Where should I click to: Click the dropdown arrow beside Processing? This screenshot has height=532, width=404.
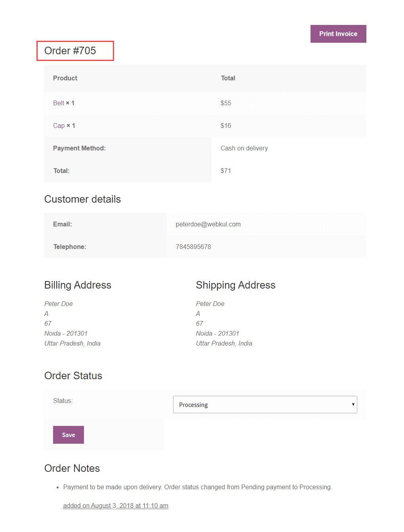353,405
